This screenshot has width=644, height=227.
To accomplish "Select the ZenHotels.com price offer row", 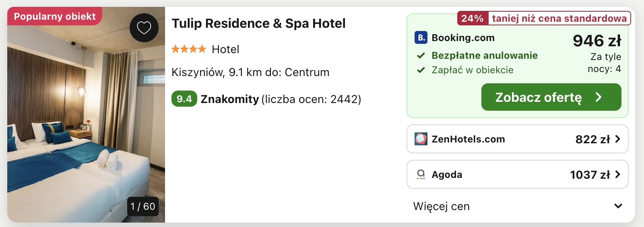I will coord(518,139).
